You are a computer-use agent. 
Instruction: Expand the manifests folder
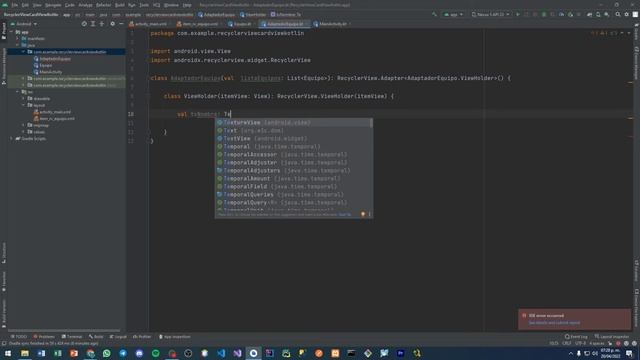pyautogui.click(x=18, y=38)
